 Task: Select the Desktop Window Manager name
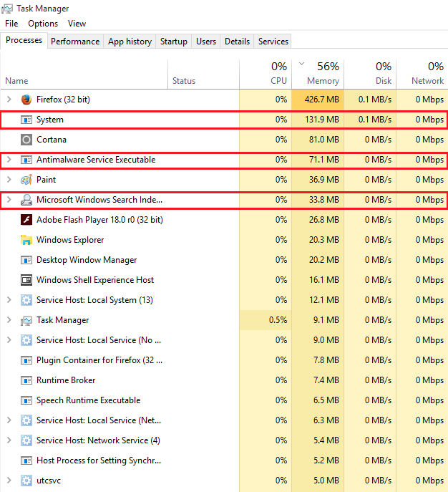click(x=87, y=260)
